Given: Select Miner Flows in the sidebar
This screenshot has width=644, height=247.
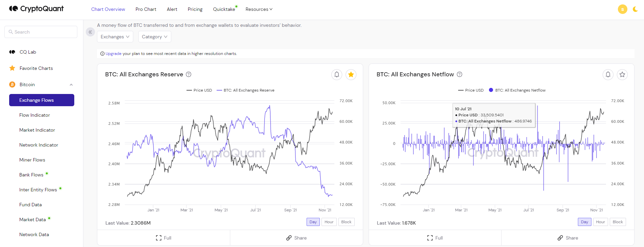Looking at the screenshot, I should tap(32, 160).
